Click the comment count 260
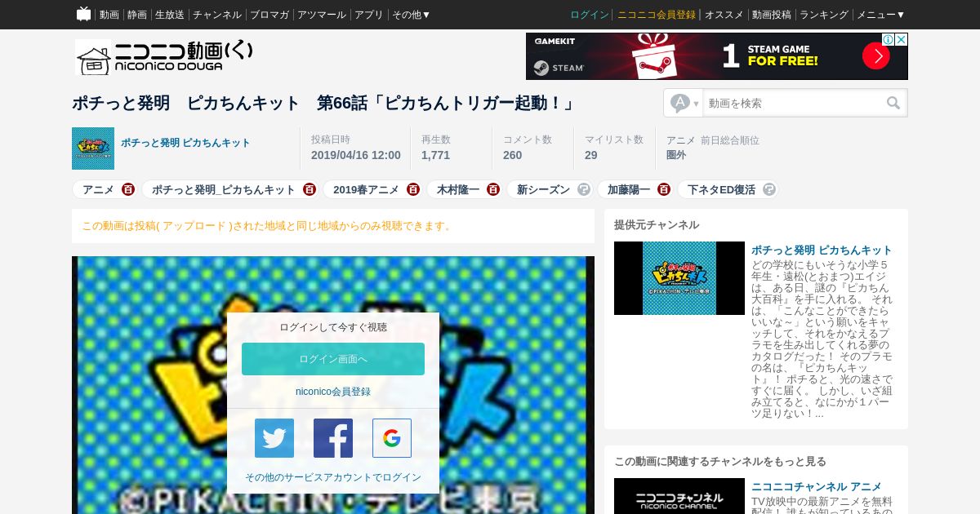Screen dimensions: 980x514 (x=512, y=155)
